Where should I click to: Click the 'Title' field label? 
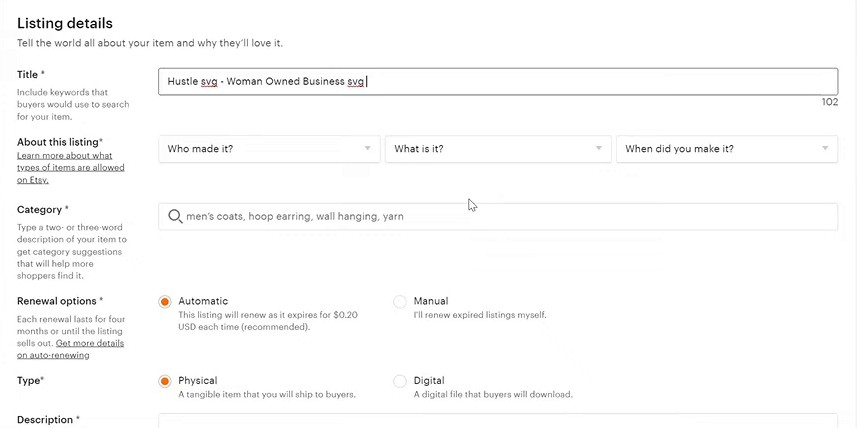pyautogui.click(x=31, y=74)
